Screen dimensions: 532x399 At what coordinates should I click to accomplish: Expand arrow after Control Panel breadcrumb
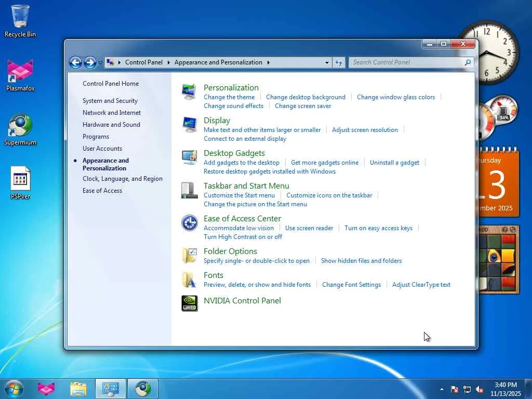(x=168, y=62)
